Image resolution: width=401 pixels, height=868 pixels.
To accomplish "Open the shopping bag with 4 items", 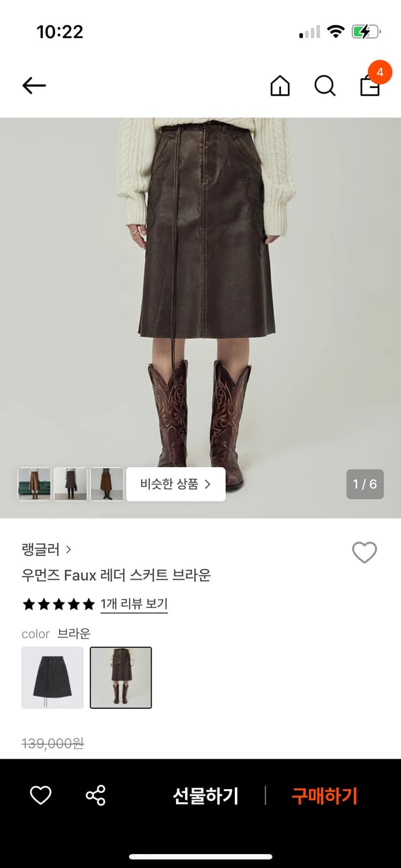I will [x=370, y=86].
